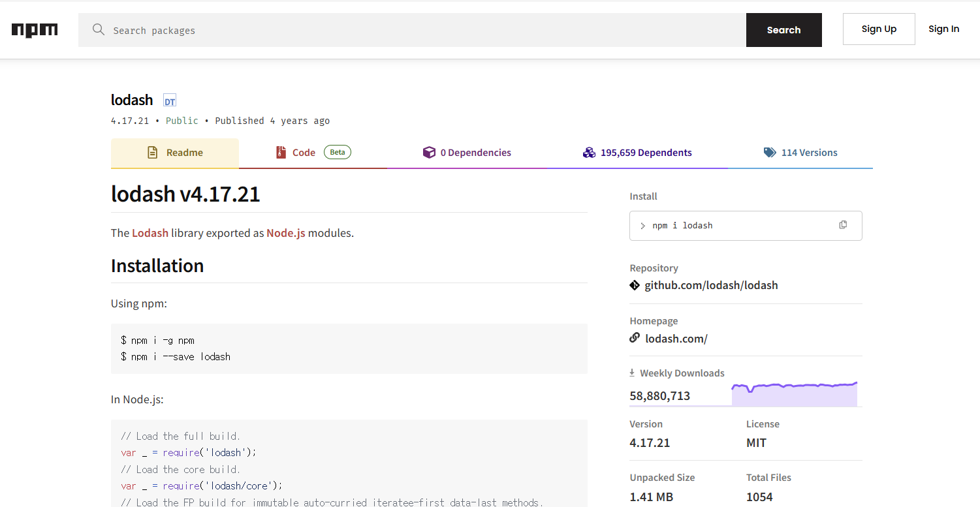Copy the npm i lodash install command
This screenshot has height=507, width=980.
pyautogui.click(x=843, y=225)
